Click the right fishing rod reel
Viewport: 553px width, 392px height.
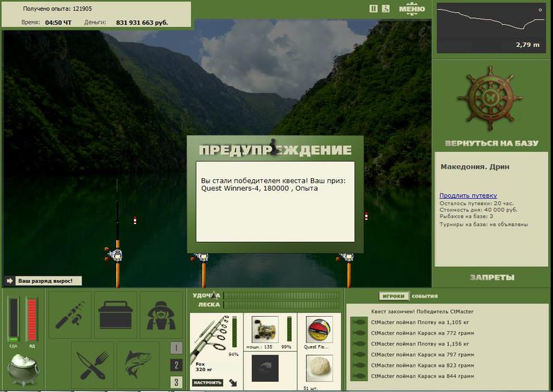point(346,257)
